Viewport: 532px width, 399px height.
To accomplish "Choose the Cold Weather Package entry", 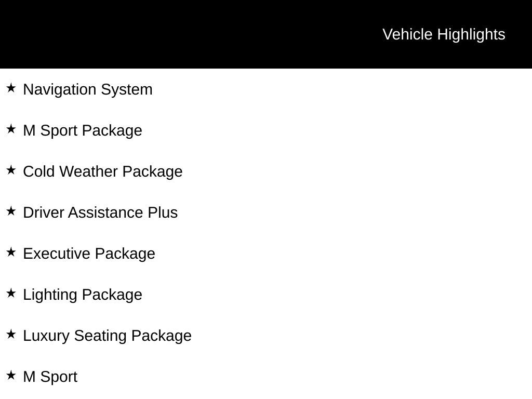I will pyautogui.click(x=103, y=172).
